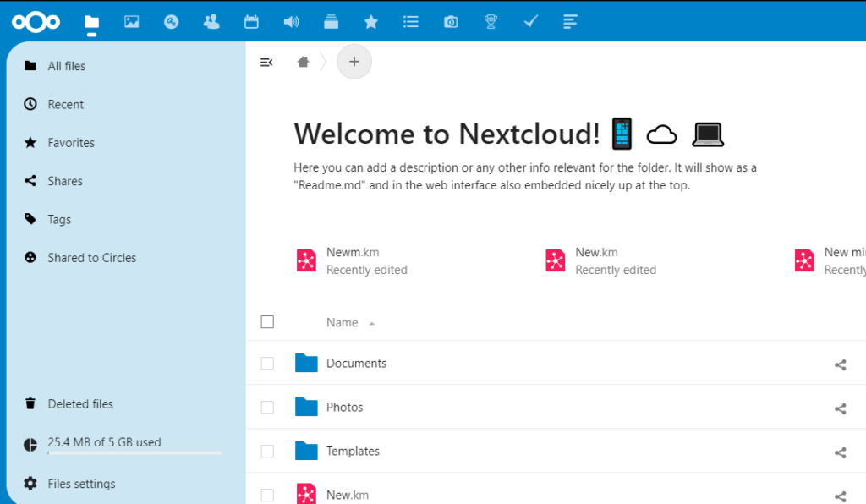
Task: Click the plus new file button
Action: tap(354, 62)
